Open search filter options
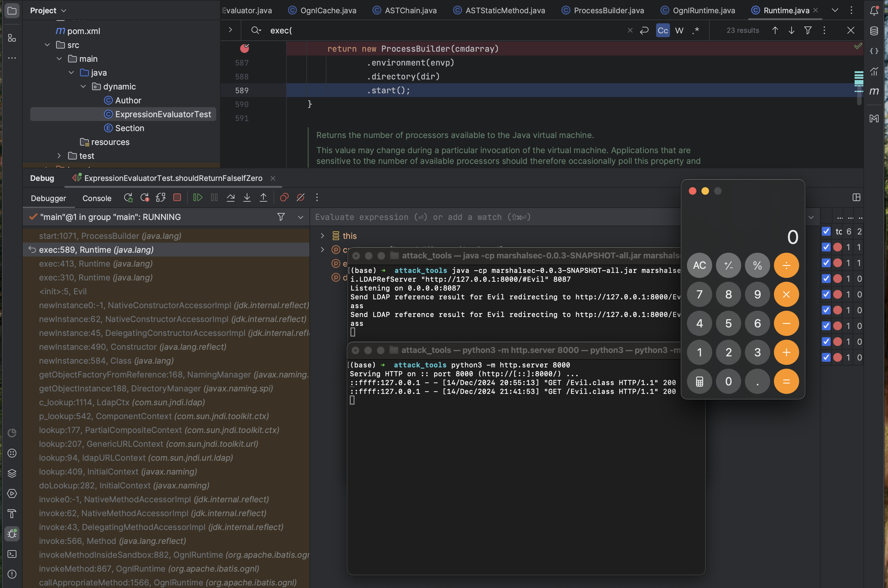 (x=808, y=30)
